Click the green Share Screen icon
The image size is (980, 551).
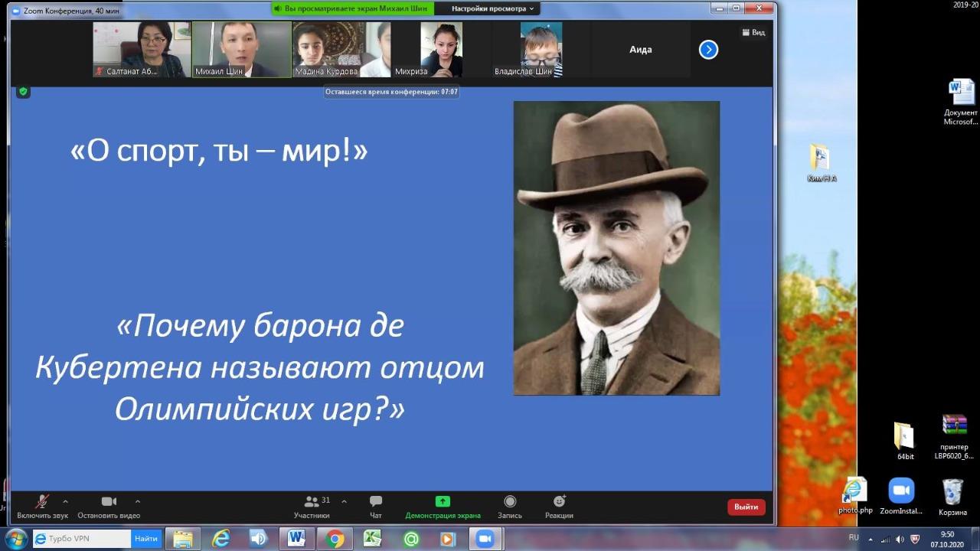(x=443, y=502)
